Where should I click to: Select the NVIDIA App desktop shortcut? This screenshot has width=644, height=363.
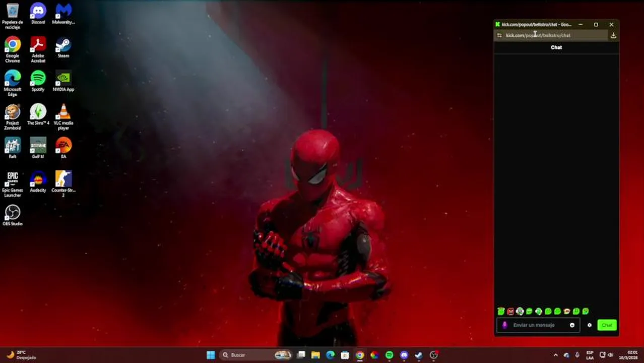pyautogui.click(x=63, y=81)
